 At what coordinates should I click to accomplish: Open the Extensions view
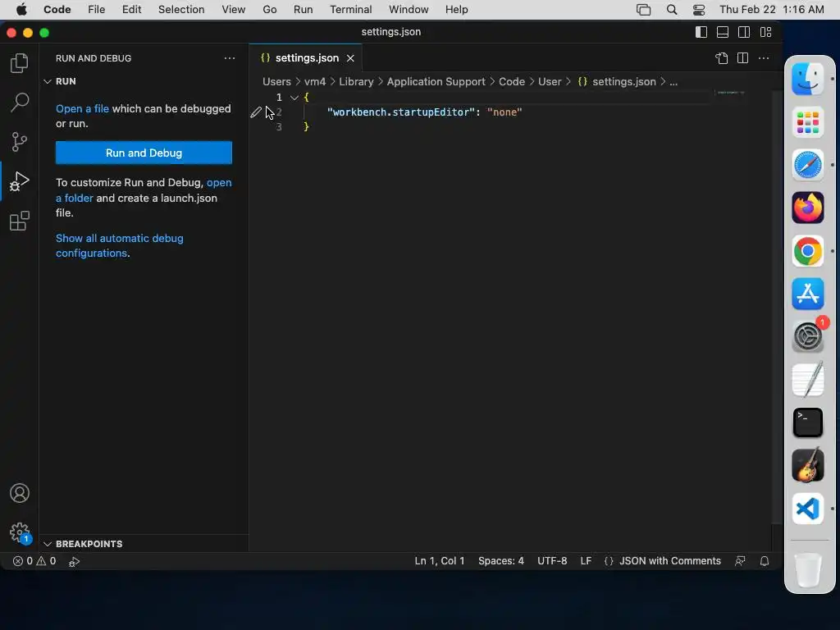click(x=20, y=221)
